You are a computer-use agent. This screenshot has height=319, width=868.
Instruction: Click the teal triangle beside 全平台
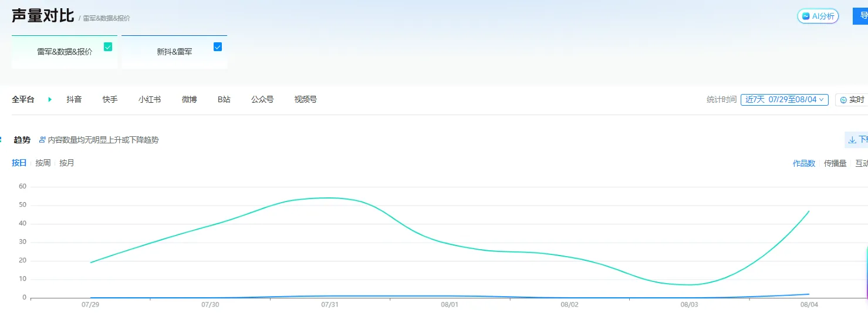50,100
